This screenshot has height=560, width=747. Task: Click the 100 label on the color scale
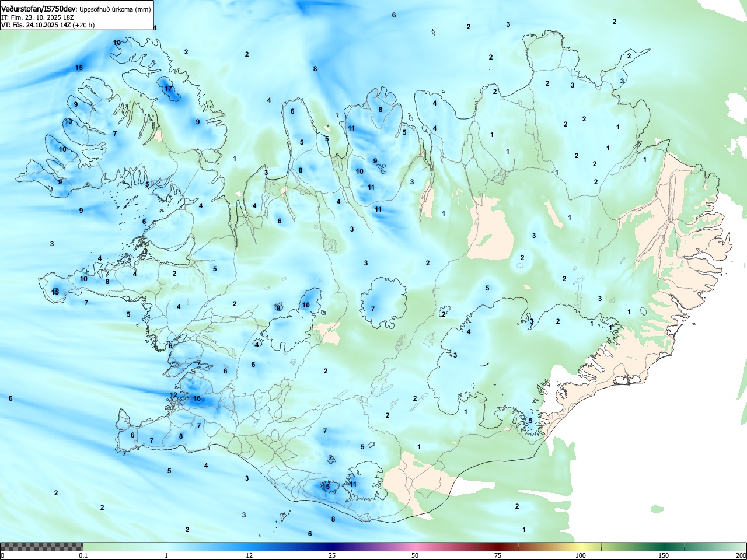coord(581,555)
